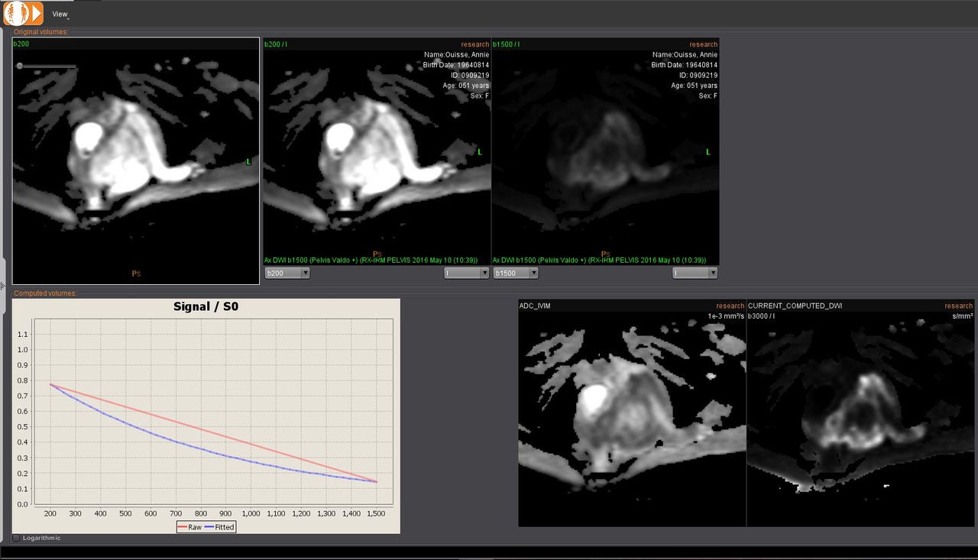
Task: Click the 'ID: 0909219' text in b1500 view
Action: pos(698,75)
